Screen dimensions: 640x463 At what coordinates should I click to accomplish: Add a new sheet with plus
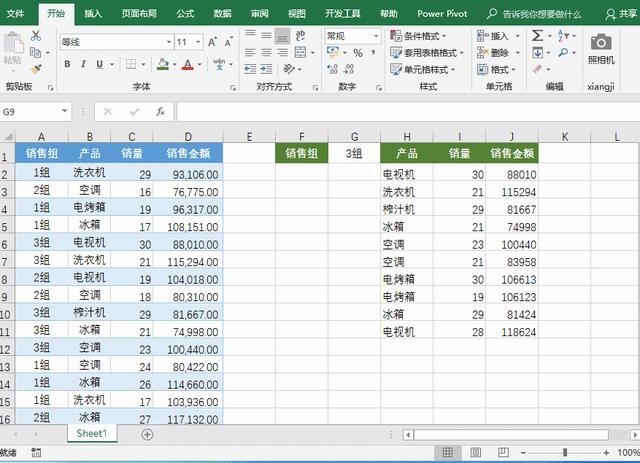[x=147, y=434]
